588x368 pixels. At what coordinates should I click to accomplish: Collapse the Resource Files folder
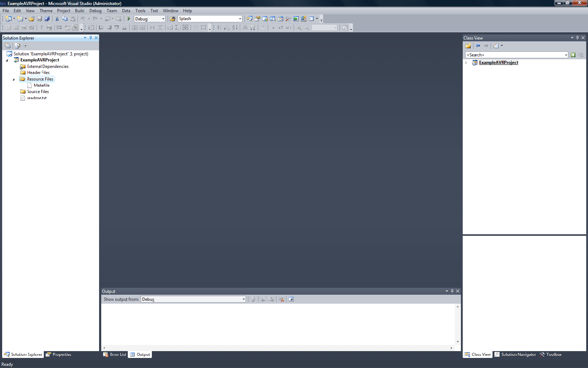point(13,79)
